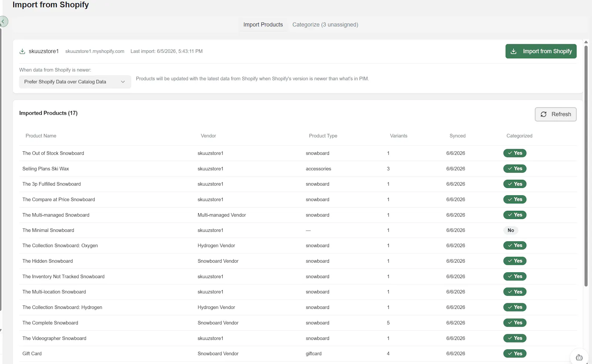Screen dimensions: 592x364
Task: Click the download icon beside skuuzstore1
Action: pyautogui.click(x=22, y=51)
